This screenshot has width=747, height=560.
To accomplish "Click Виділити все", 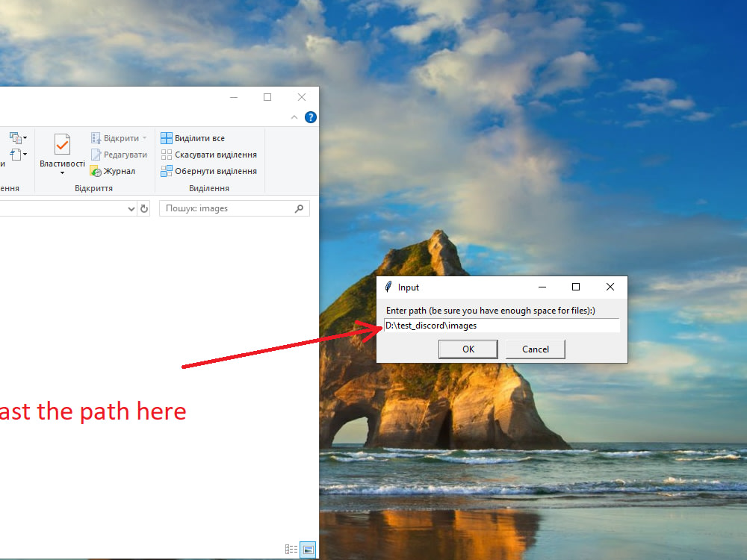I will (193, 138).
